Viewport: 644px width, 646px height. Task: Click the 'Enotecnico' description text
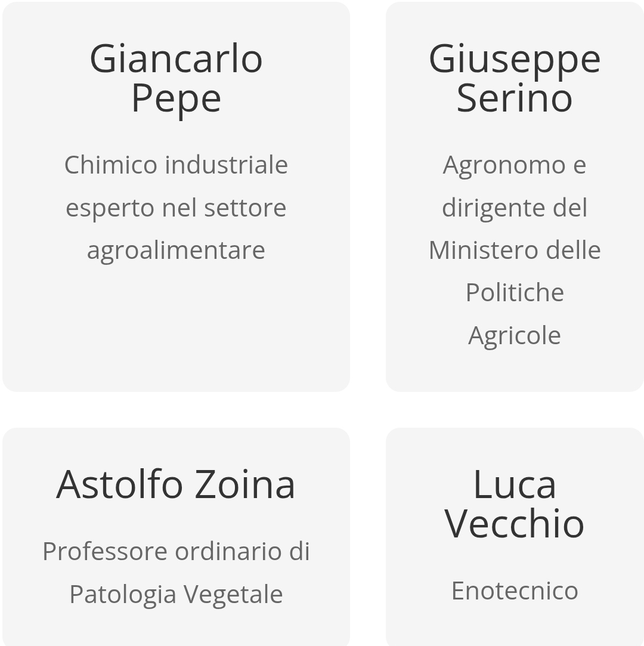[515, 591]
